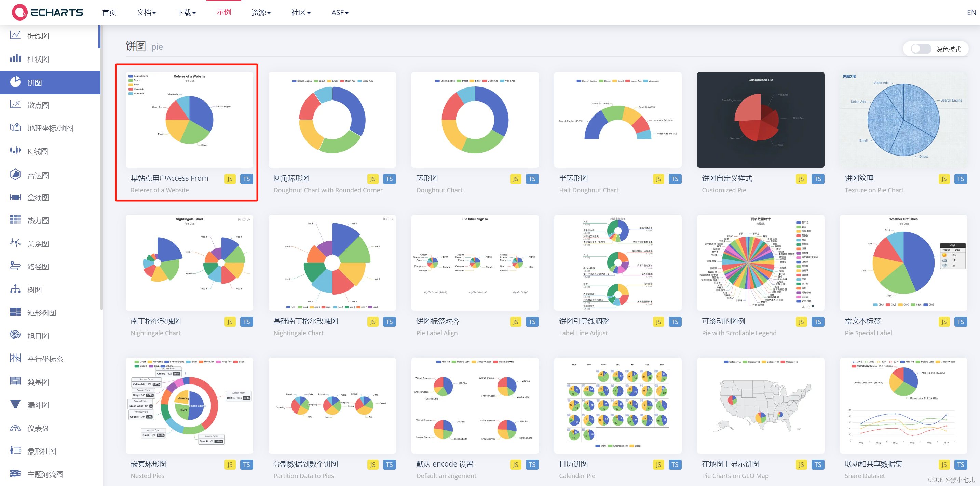980x486 pixels.
Task: Select the geo map icon (地理坐标/地图)
Action: tap(15, 128)
